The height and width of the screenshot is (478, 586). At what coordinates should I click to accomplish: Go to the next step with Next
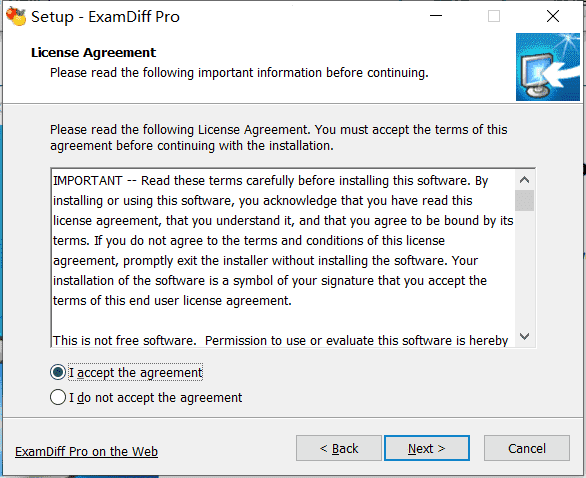tap(427, 448)
